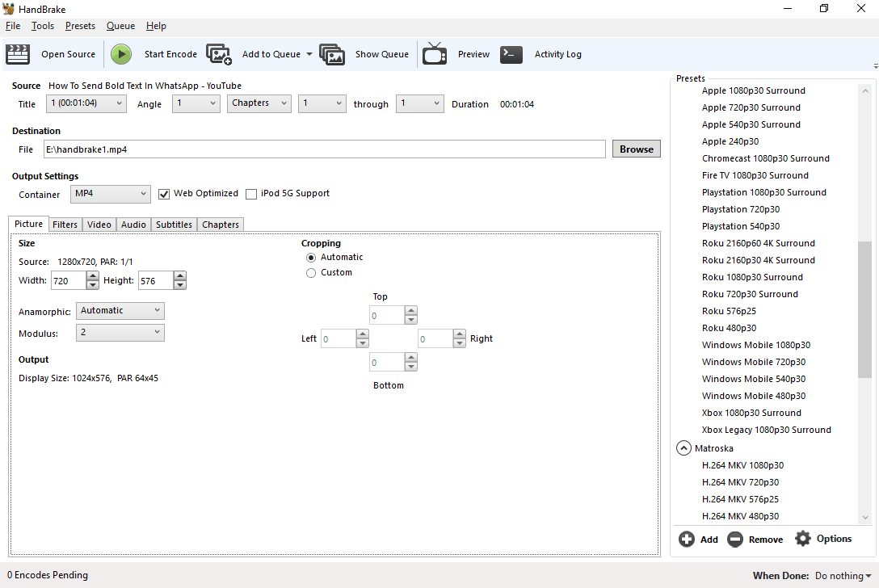Select the Chromecast 1080p30 Surround preset
This screenshot has height=588, width=879.
pyautogui.click(x=765, y=158)
